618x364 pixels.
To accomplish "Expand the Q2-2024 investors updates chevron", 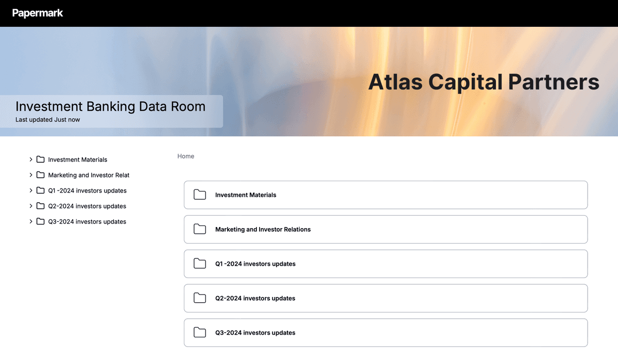I will click(x=31, y=206).
